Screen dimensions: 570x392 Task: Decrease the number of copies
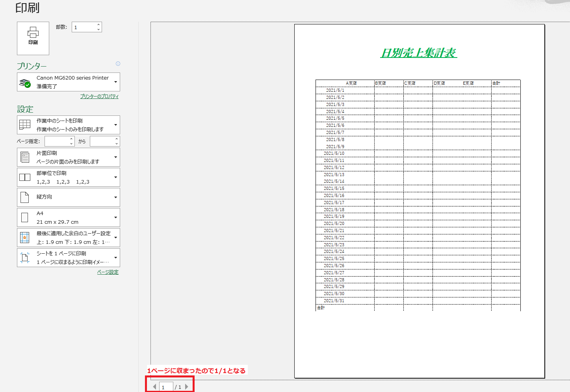pyautogui.click(x=98, y=30)
